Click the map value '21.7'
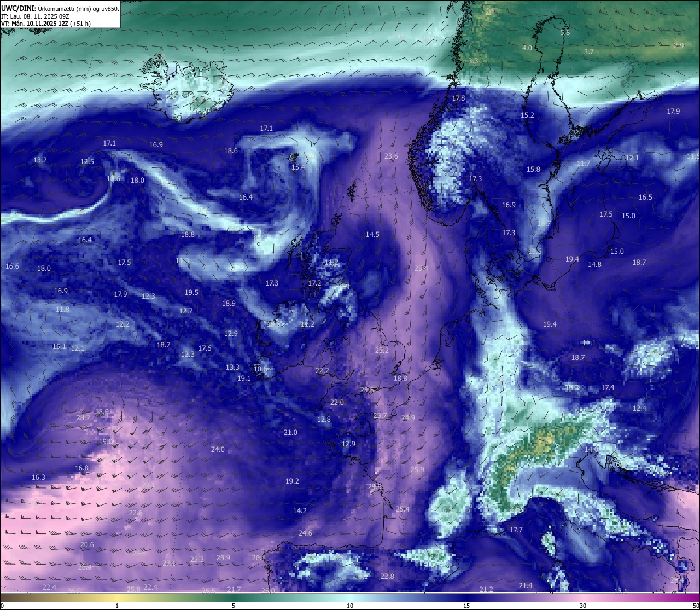 tap(234, 589)
